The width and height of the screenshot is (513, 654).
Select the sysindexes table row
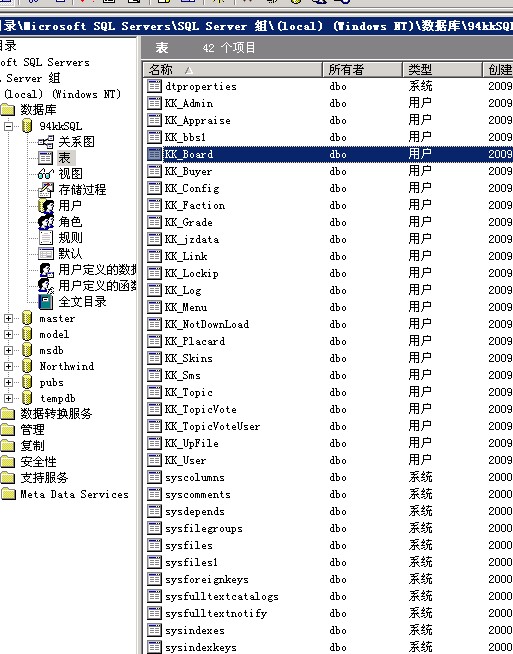click(328, 630)
